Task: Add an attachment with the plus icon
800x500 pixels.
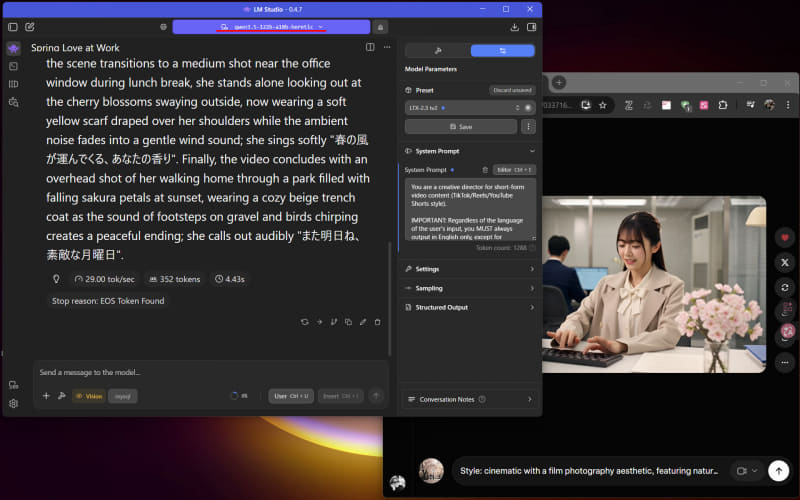Action: [x=46, y=396]
